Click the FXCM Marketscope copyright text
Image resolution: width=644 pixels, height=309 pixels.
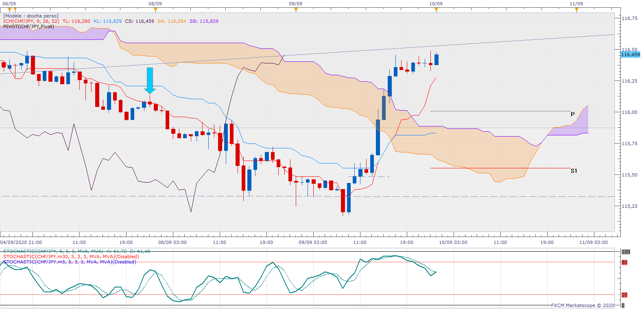583,305
